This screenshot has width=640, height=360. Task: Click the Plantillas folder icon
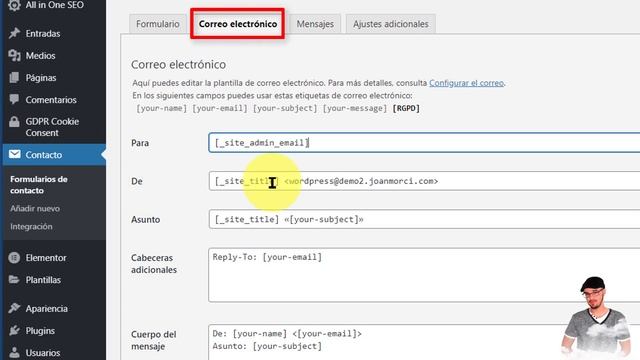(14, 280)
